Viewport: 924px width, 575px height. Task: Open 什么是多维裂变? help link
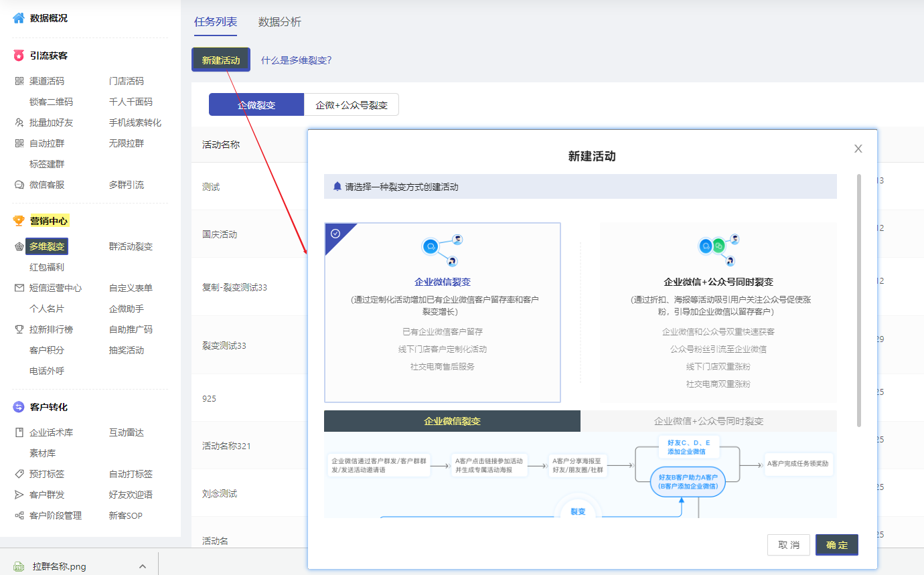296,60
